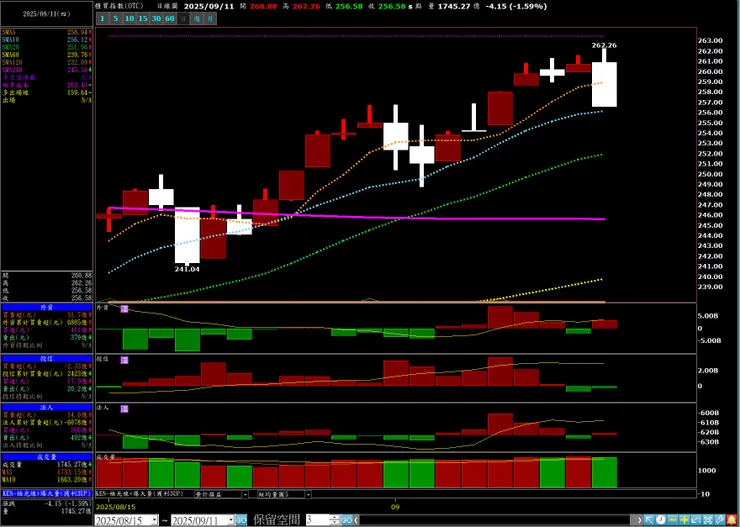This screenshot has height=527, width=740.
Task: Open purple settings icon in 法人 sub-chart
Action: coord(125,408)
